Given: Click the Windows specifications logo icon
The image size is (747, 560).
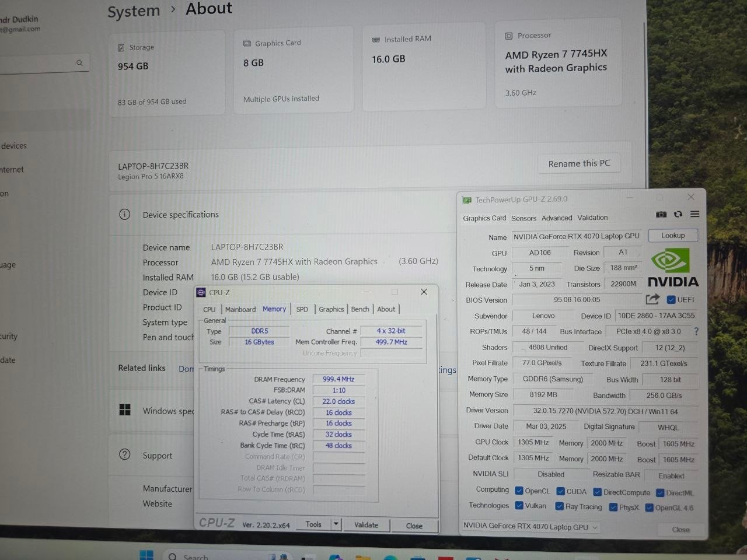Looking at the screenshot, I should pos(125,409).
